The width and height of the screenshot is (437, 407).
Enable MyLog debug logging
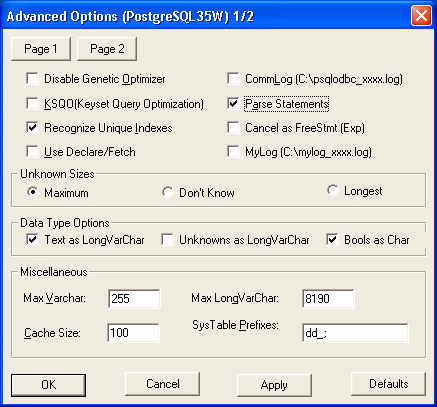pos(233,152)
